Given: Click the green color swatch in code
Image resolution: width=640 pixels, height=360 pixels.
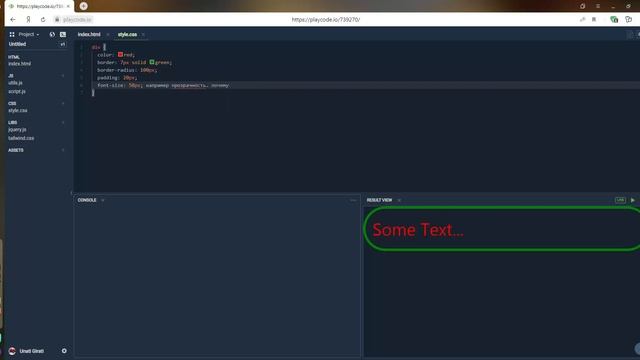Looking at the screenshot, I should click(x=152, y=62).
